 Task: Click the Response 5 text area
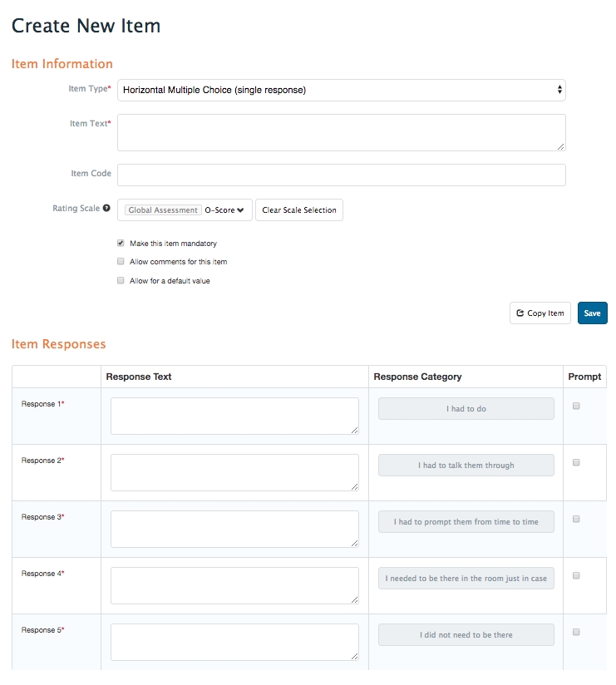click(234, 642)
